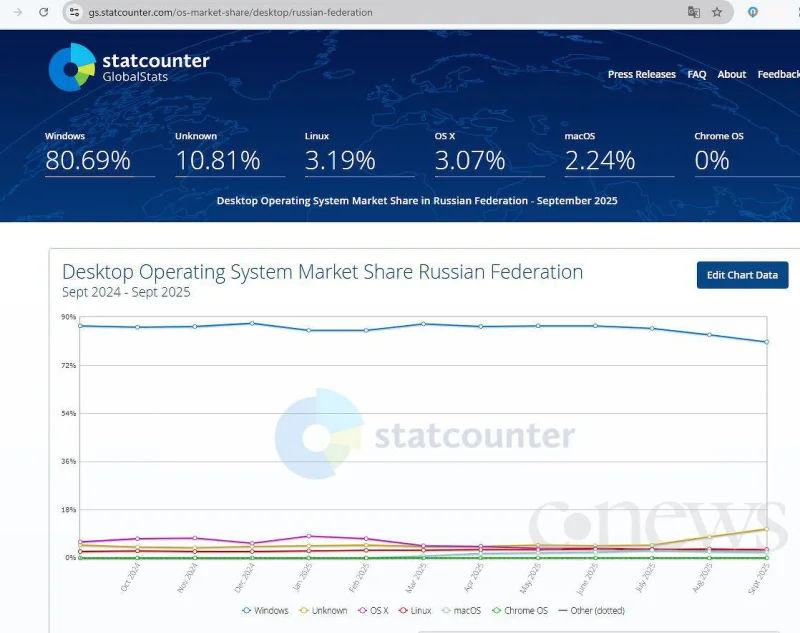Click the browser forward arrow
Viewport: 800px width, 633px height.
click(17, 12)
